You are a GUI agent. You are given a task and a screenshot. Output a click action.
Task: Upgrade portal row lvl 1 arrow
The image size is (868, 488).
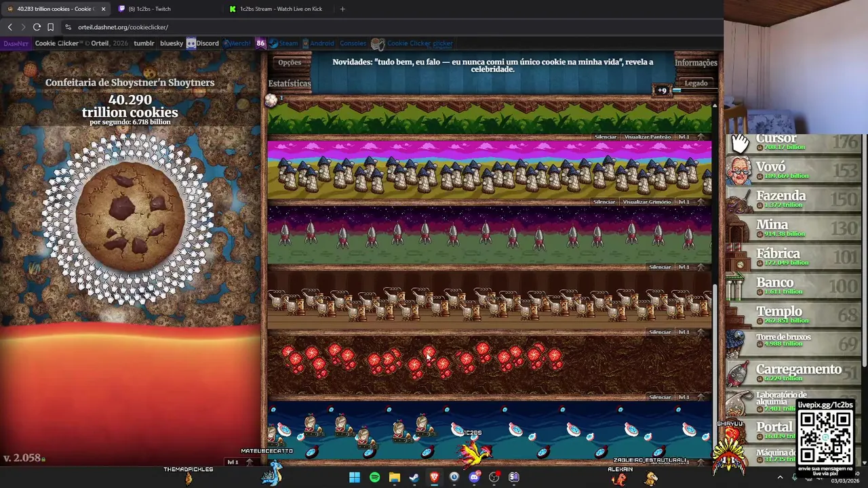tap(691, 397)
